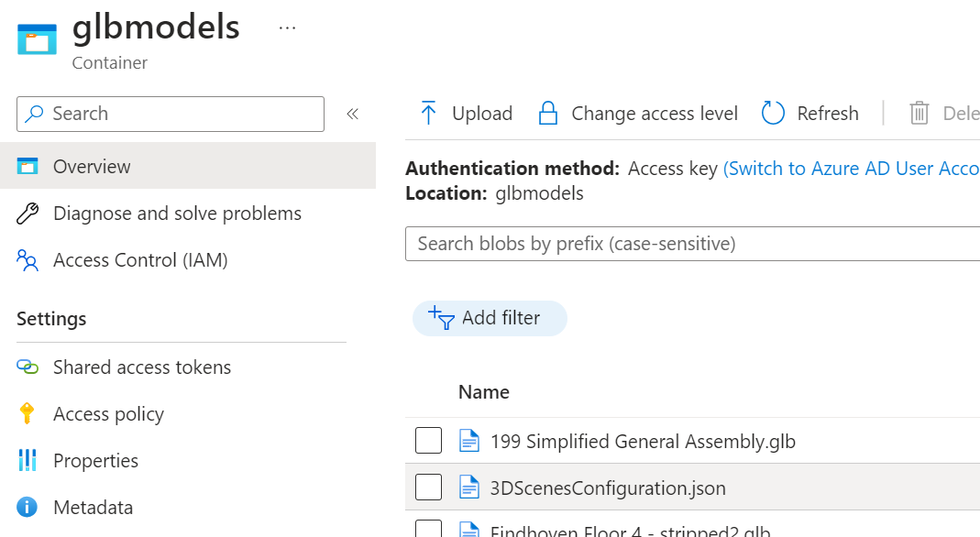
Task: Switch to Azure AD User Account link
Action: (x=851, y=169)
